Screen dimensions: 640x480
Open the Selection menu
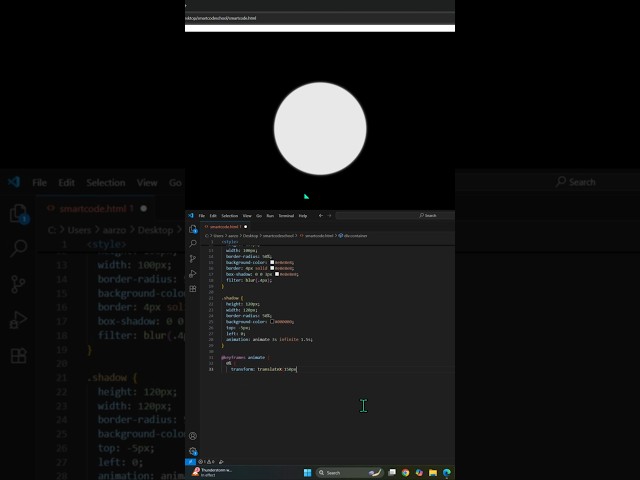[x=229, y=216]
